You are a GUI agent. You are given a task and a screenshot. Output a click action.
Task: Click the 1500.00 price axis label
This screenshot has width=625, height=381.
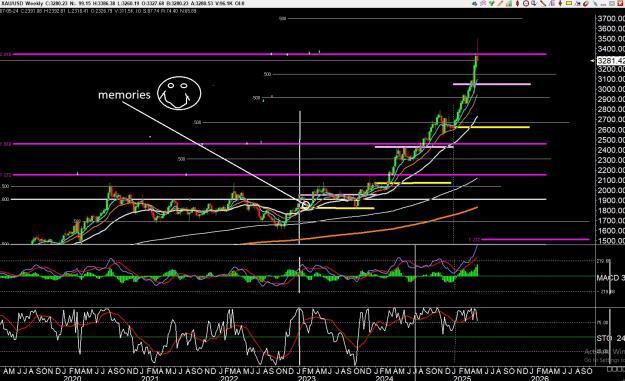[611, 241]
